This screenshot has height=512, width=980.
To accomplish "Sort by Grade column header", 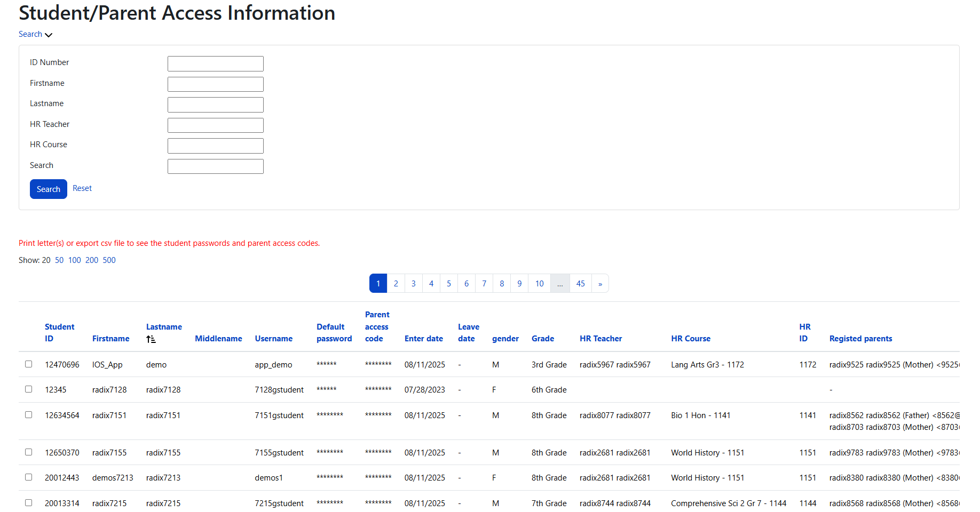I will tap(542, 339).
